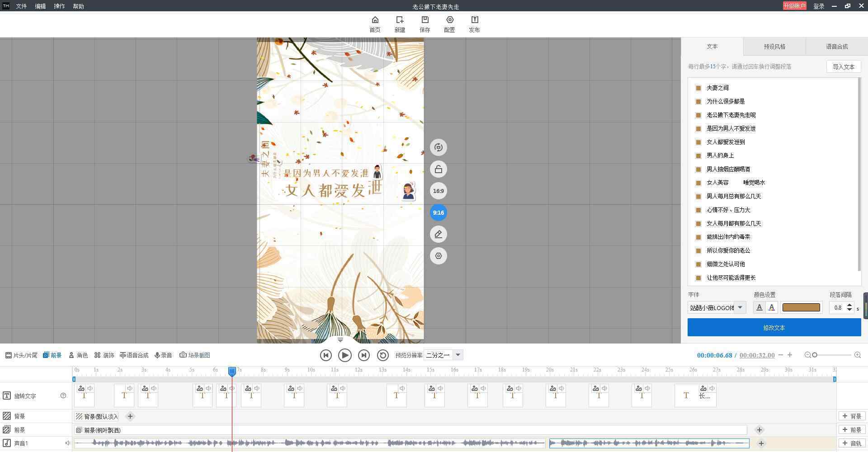Click timeline zoom in magnifier
The height and width of the screenshot is (452, 868).
point(858,355)
